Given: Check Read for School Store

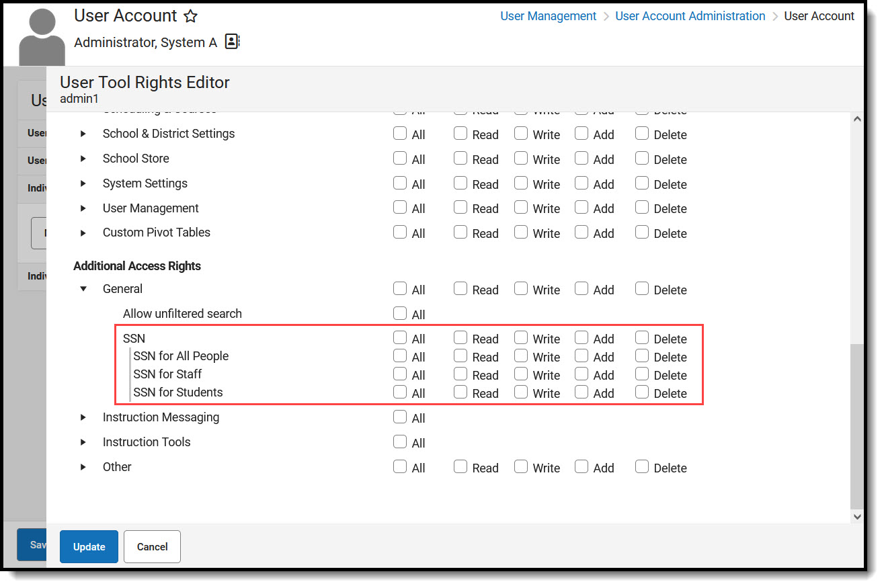Looking at the screenshot, I should pyautogui.click(x=460, y=158).
